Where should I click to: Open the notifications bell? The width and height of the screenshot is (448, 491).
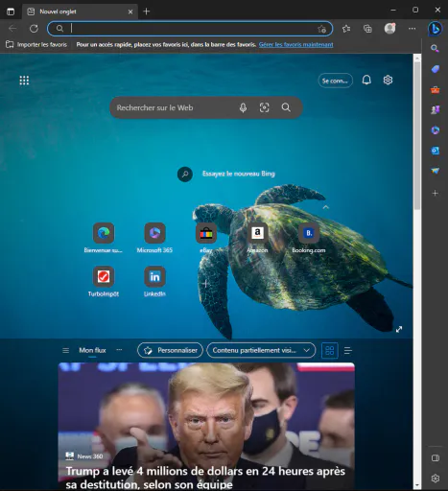click(x=366, y=80)
